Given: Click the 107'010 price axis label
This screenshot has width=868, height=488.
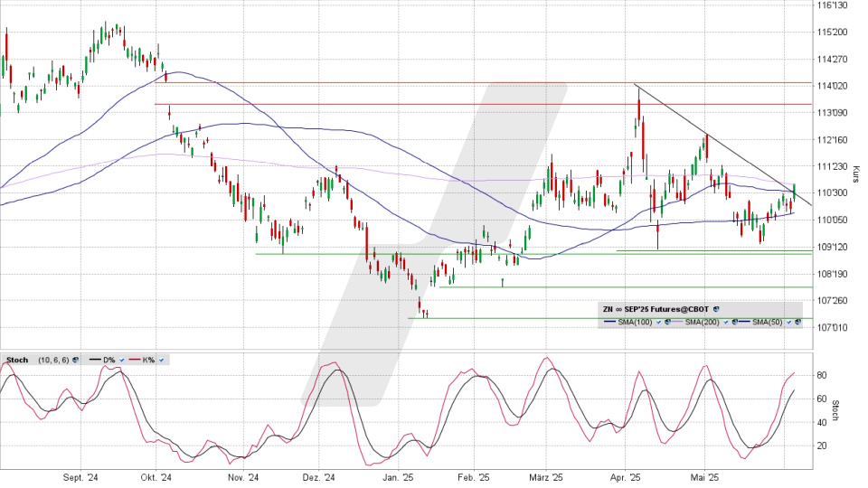Looking at the screenshot, I should pyautogui.click(x=832, y=327).
